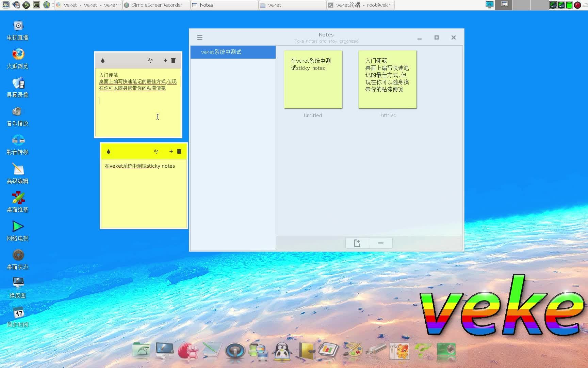Open 网络电视 desktop icon

pyautogui.click(x=18, y=231)
